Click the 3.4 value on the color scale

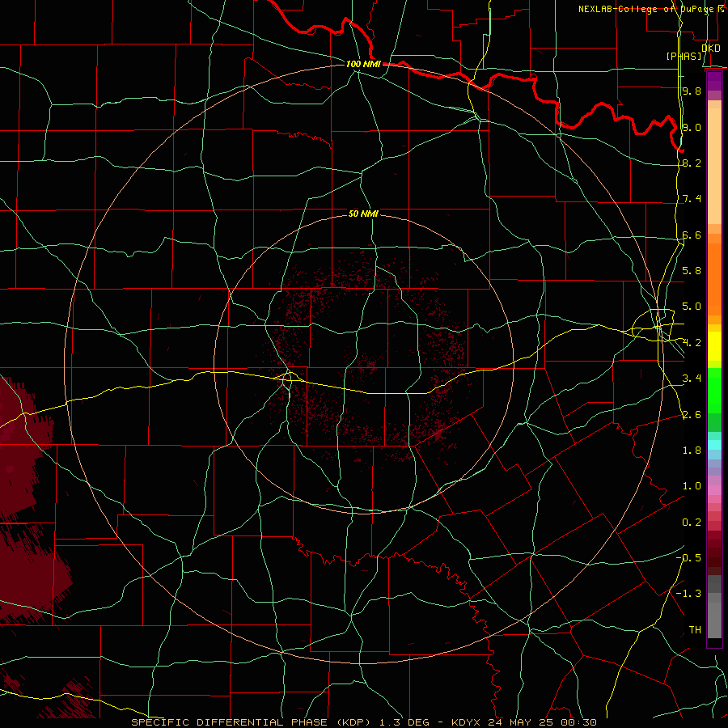(x=692, y=379)
